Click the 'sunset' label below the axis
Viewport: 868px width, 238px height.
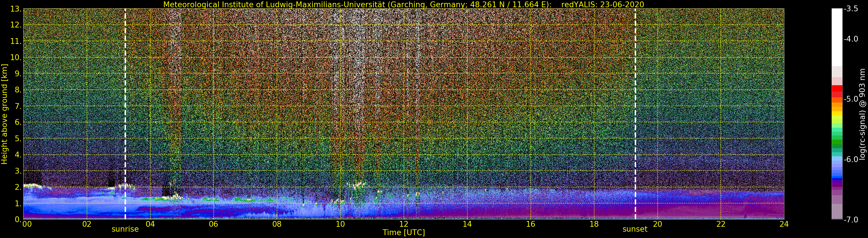(x=635, y=229)
